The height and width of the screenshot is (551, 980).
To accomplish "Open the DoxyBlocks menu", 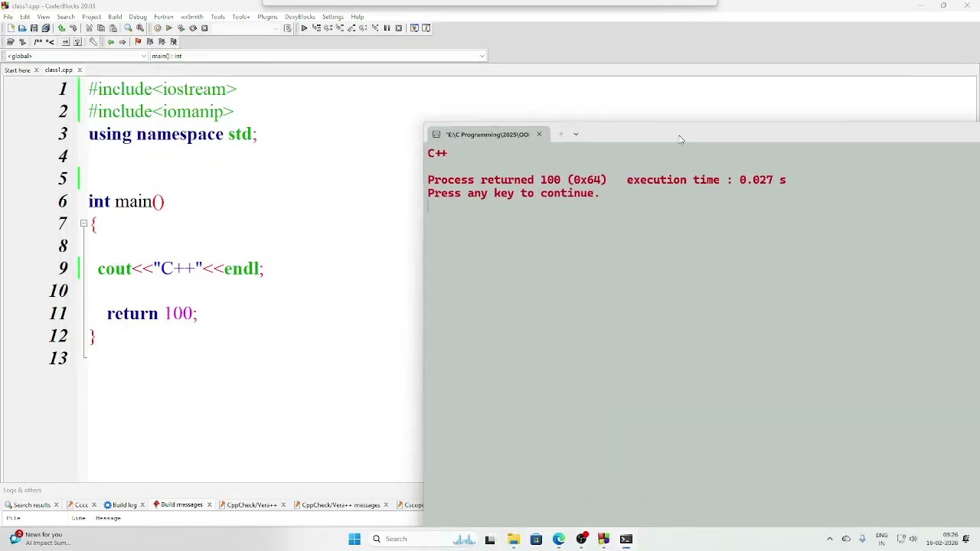I will pos(299,17).
